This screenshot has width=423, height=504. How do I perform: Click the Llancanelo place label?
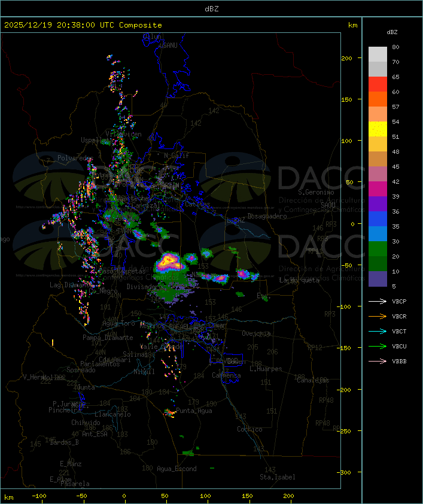(112, 414)
